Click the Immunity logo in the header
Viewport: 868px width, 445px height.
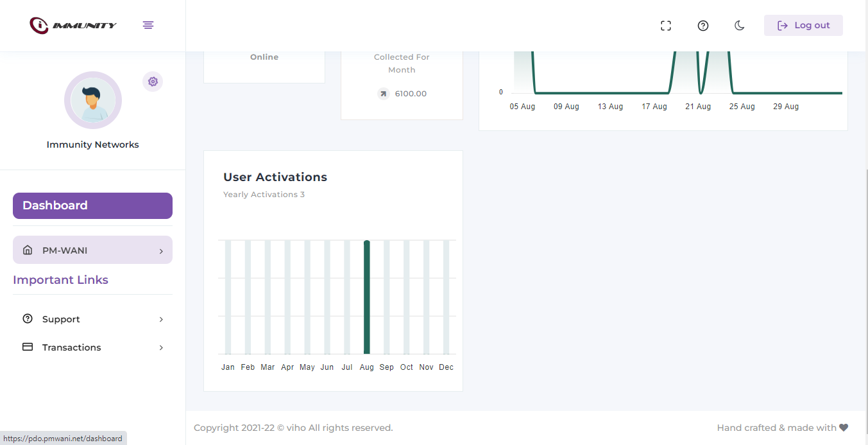tap(73, 25)
